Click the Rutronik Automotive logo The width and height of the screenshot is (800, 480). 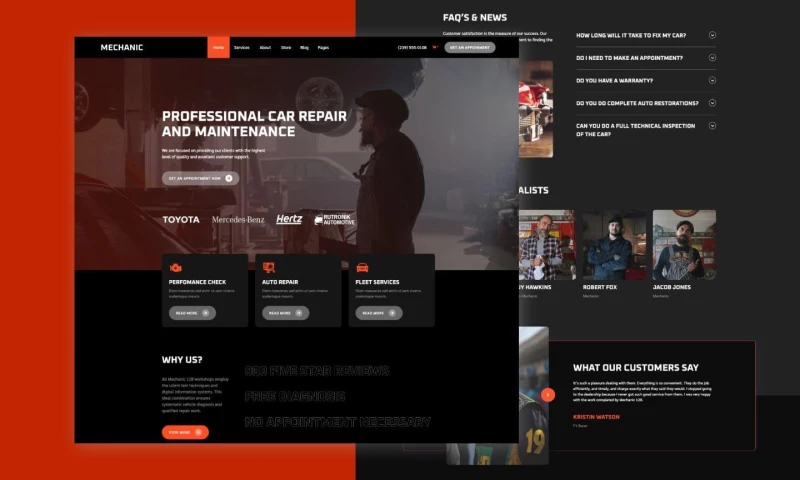pos(334,219)
